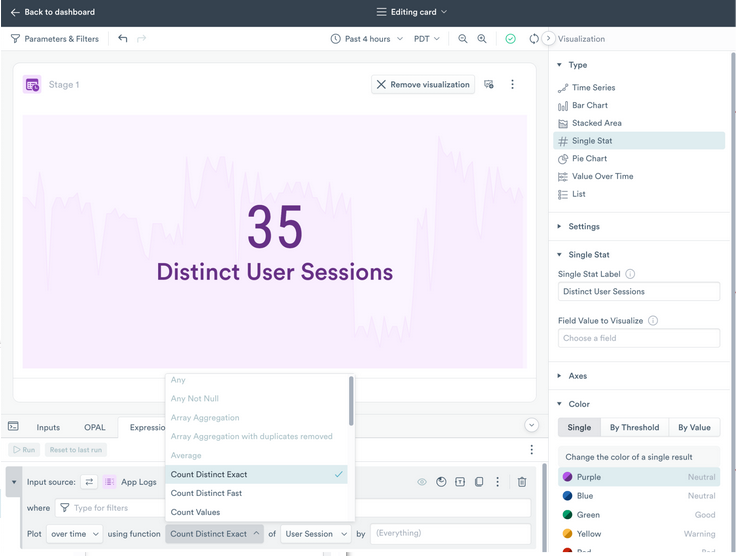Choose Count Distinct Fast from function list

pos(207,493)
